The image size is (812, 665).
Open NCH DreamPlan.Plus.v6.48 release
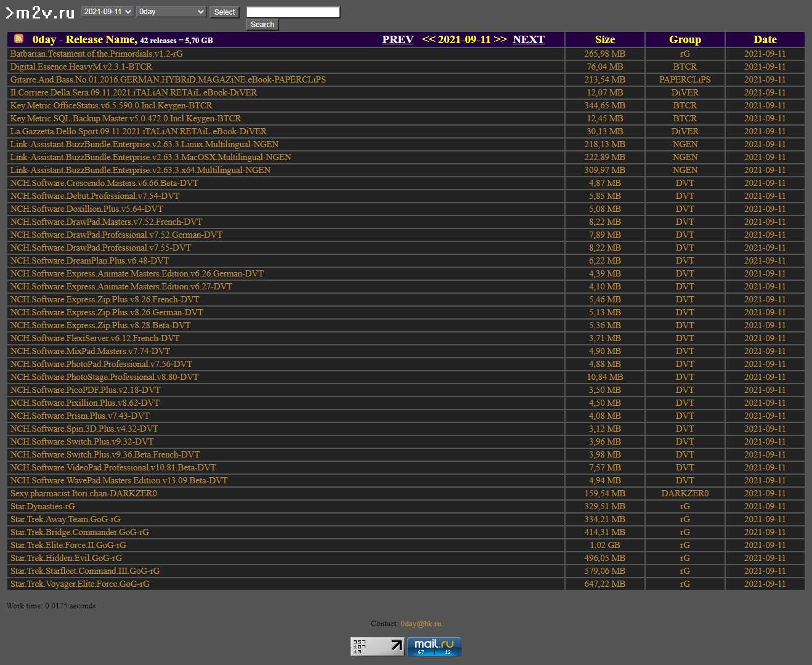coord(90,260)
